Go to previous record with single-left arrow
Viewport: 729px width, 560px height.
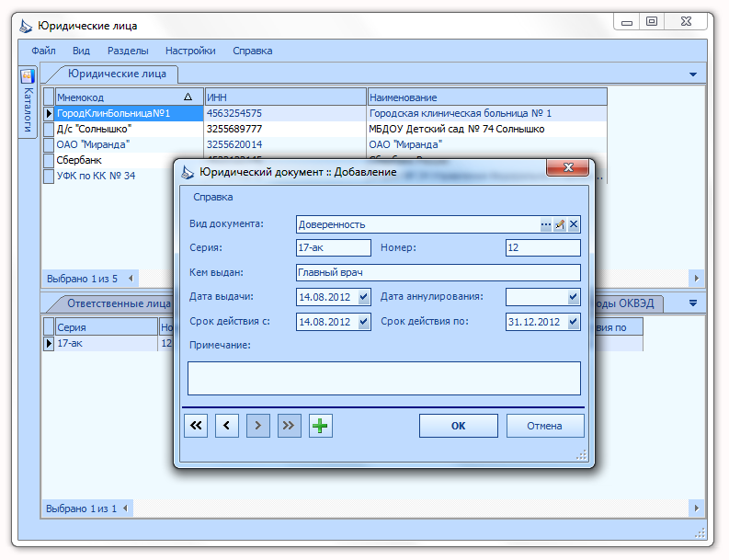point(227,426)
